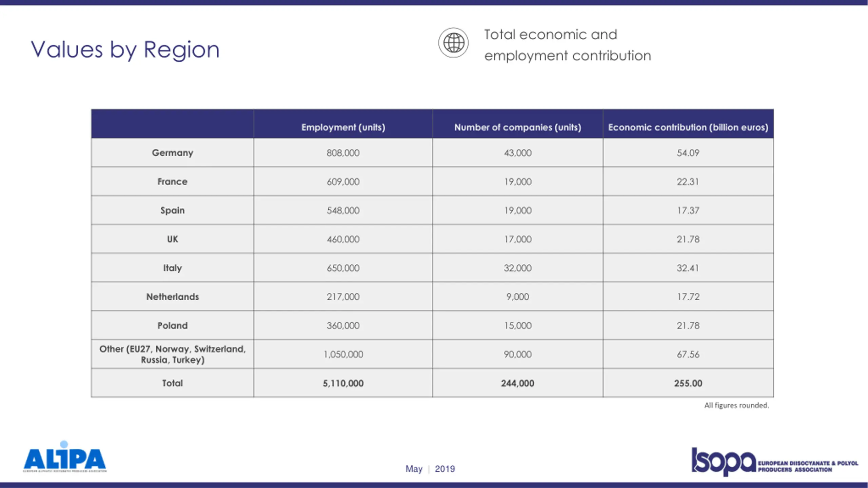The image size is (868, 488).
Task: Click UK economic contribution 21.78
Action: tap(688, 239)
